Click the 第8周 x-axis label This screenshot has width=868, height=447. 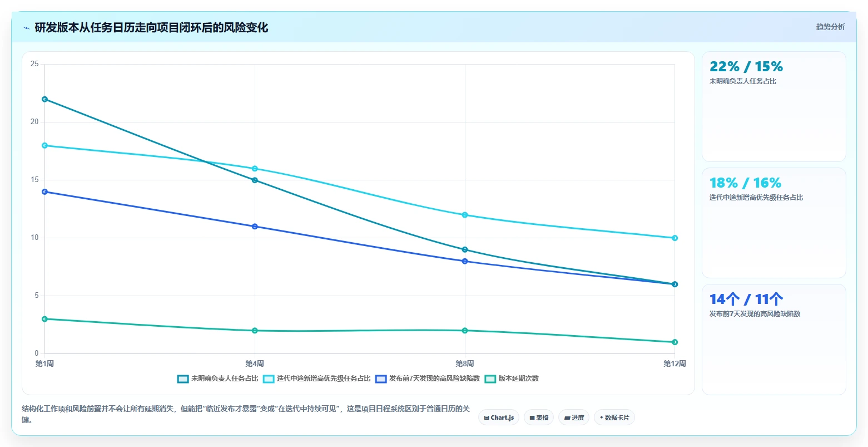[x=465, y=364]
